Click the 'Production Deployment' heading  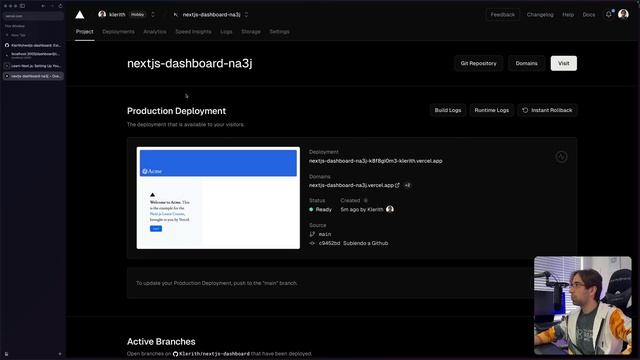pyautogui.click(x=176, y=111)
